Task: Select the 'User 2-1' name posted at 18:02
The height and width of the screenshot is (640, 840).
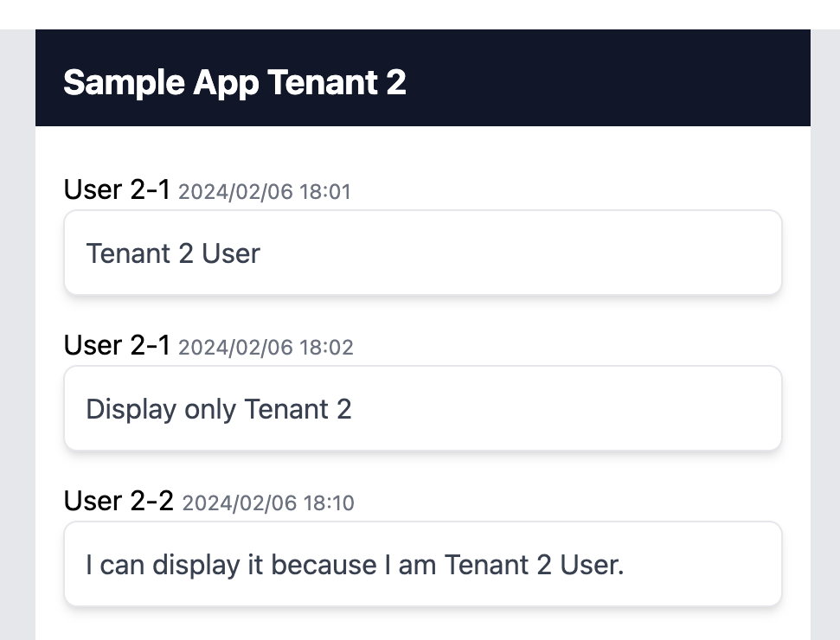Action: coord(117,345)
